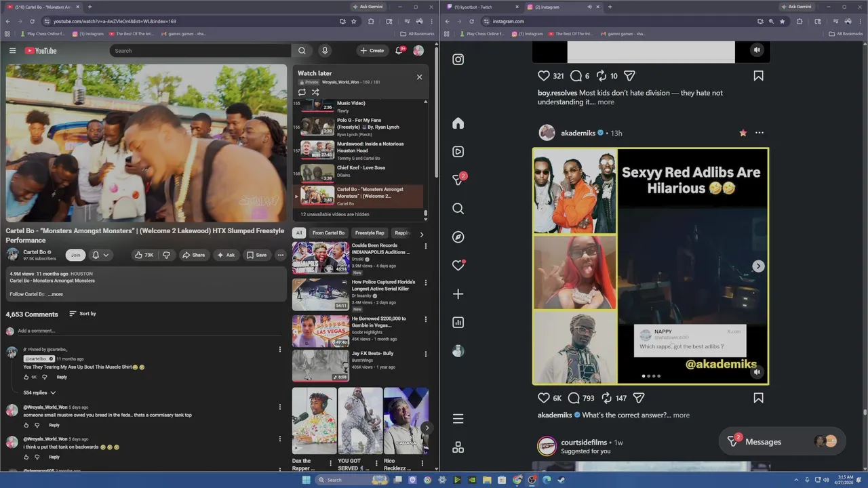Open Instagram sidebar messages icon with badge

tap(458, 180)
